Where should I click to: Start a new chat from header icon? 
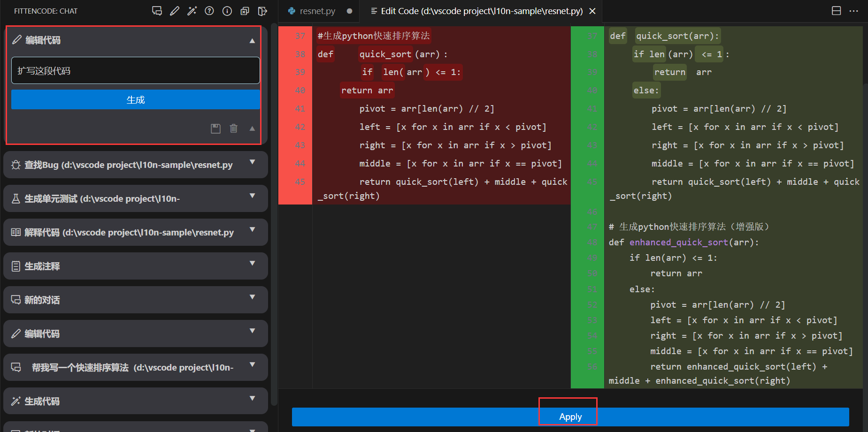tap(157, 11)
